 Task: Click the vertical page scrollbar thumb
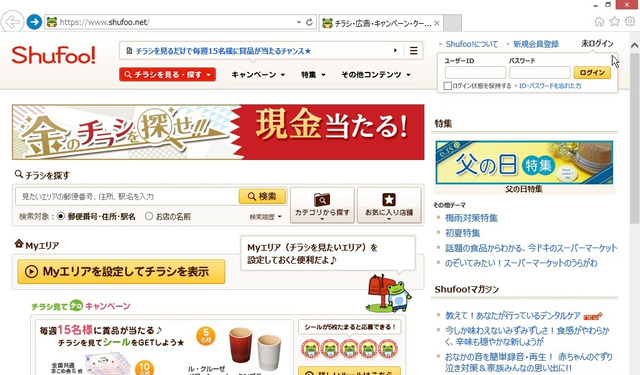click(x=634, y=138)
